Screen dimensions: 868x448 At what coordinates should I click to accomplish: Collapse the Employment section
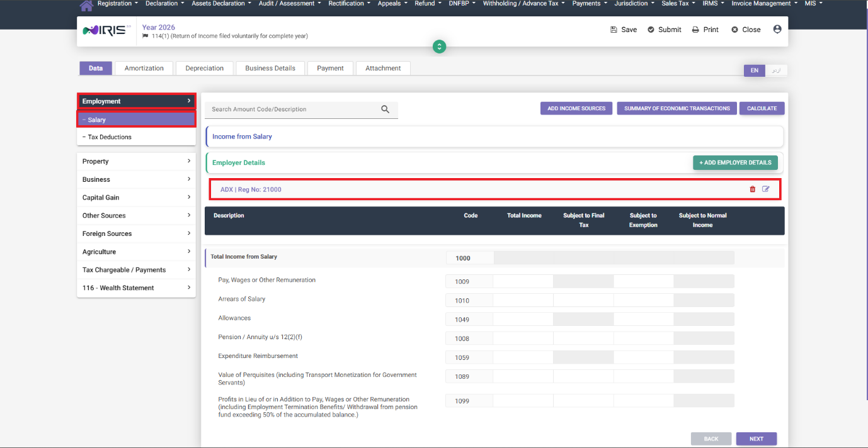click(x=136, y=101)
